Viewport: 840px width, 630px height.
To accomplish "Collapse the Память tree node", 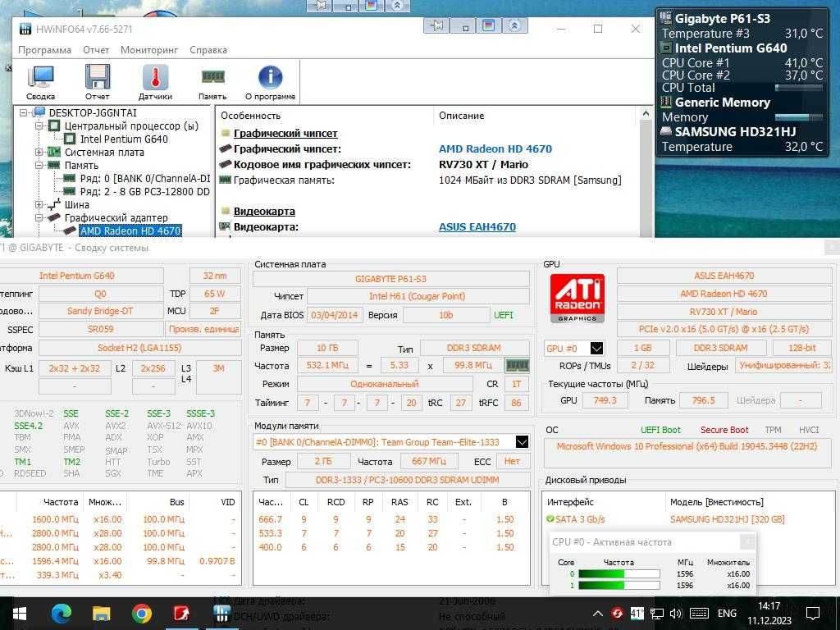I will (x=39, y=165).
